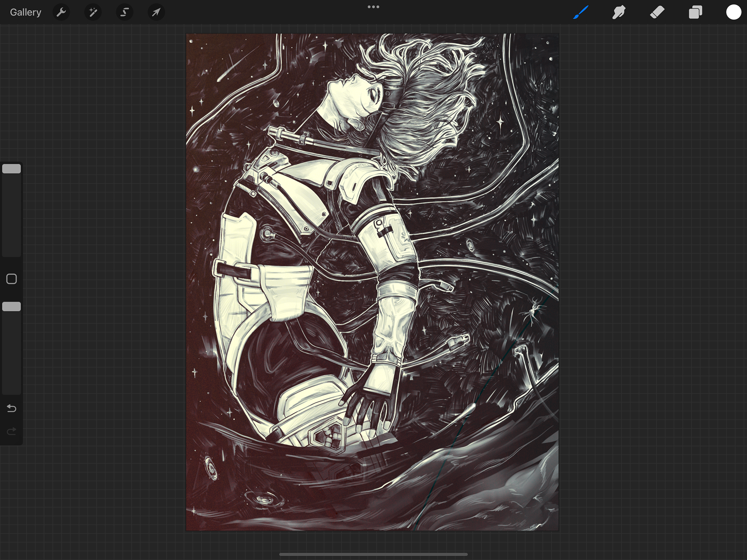Viewport: 747px width, 560px height.
Task: Select the Eraser tool
Action: click(x=657, y=12)
